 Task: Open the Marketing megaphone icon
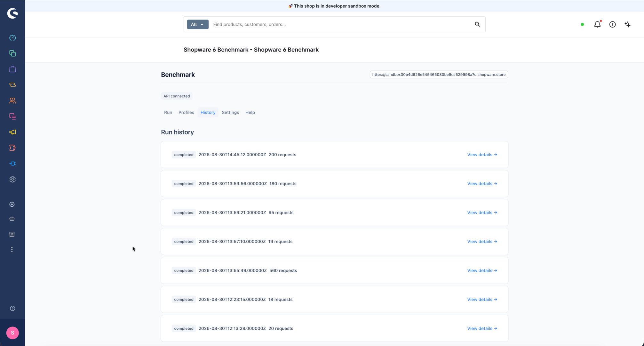(x=12, y=132)
